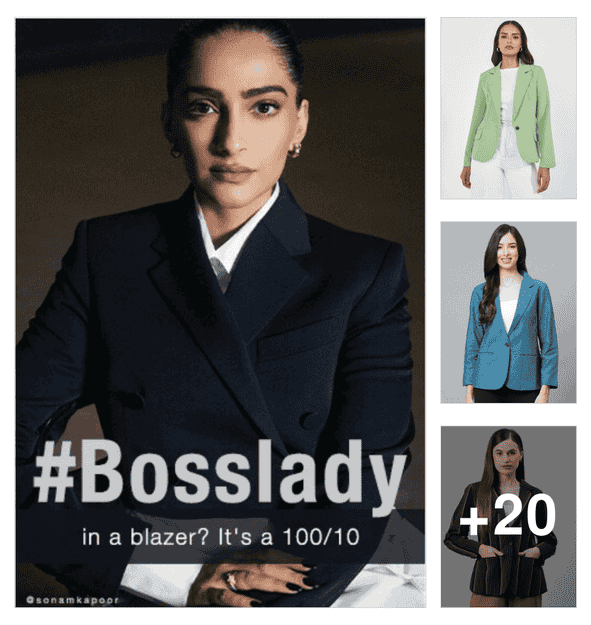The image size is (591, 625).
Task: Click the navy blazer's chest pocket
Action: pyautogui.click(x=295, y=343)
